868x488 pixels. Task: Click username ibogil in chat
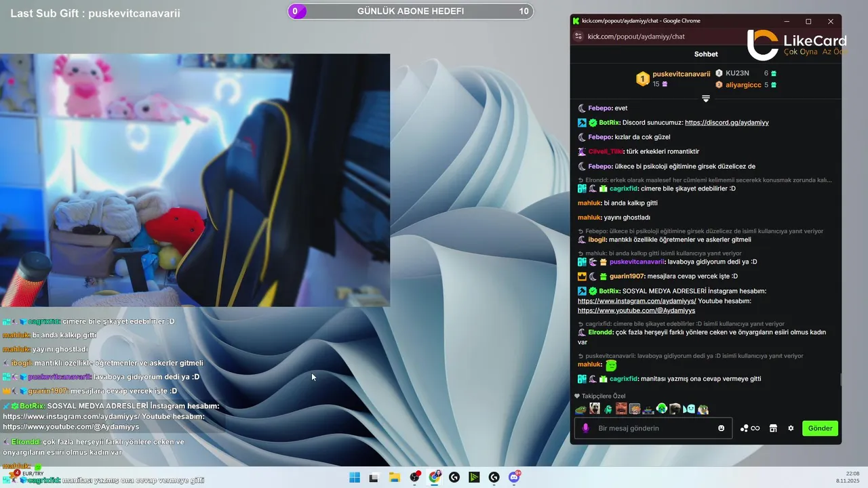point(597,240)
